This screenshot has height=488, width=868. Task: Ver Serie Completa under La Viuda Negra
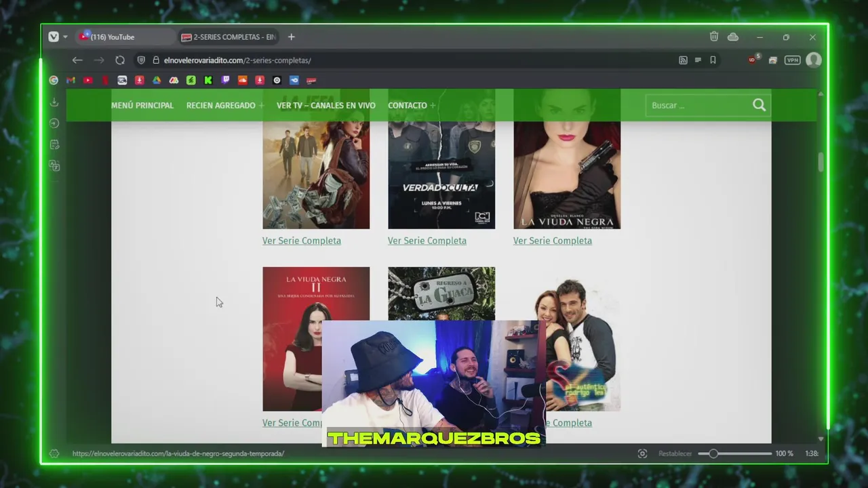[553, 241]
